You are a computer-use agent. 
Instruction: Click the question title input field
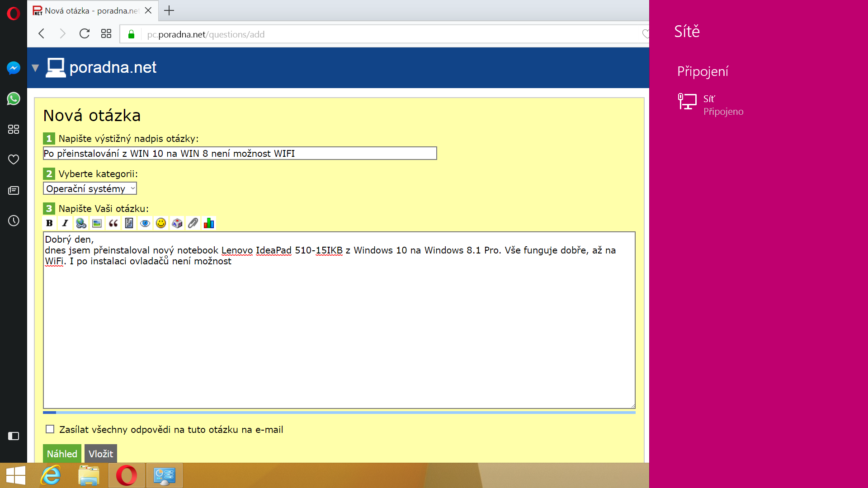tap(240, 154)
